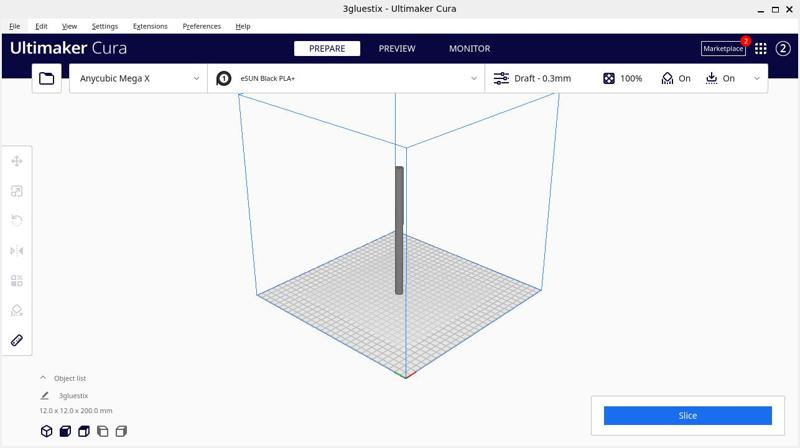Image resolution: width=800 pixels, height=448 pixels.
Task: Open the Help menu
Action: point(243,26)
